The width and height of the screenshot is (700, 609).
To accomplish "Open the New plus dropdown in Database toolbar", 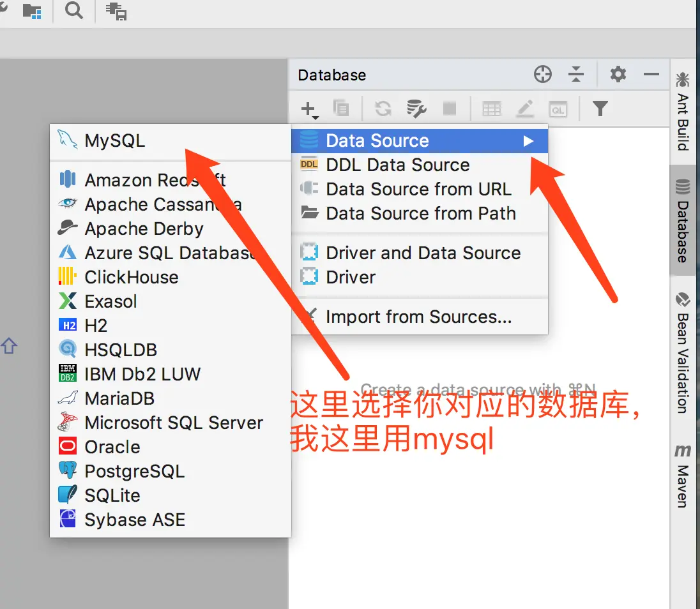I will click(309, 109).
